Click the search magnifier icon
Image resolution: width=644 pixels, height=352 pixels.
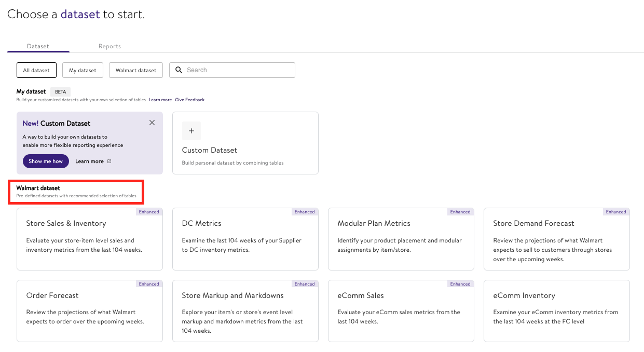tap(179, 70)
